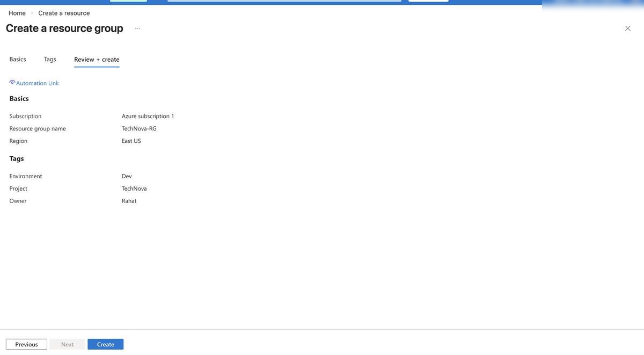Click the Dev environment tag value
644x355 pixels.
pos(127,176)
